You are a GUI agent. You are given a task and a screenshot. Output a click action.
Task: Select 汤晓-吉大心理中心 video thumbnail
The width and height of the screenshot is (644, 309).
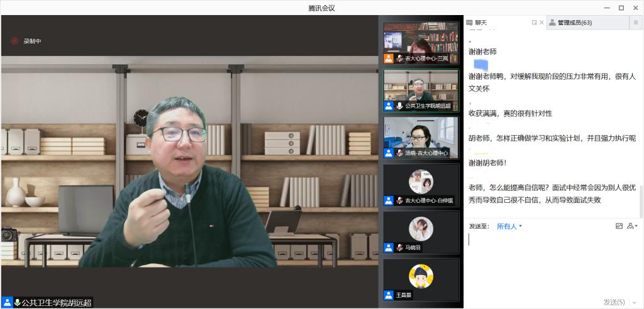pos(421,137)
